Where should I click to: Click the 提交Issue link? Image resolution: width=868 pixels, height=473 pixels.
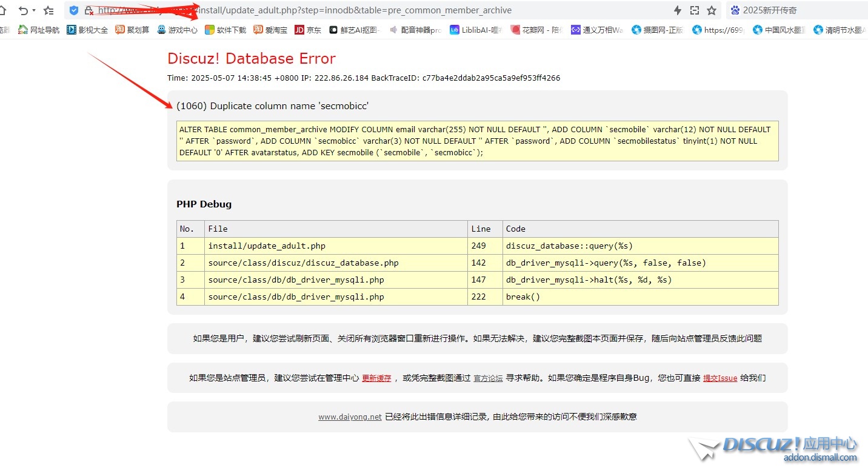(720, 378)
